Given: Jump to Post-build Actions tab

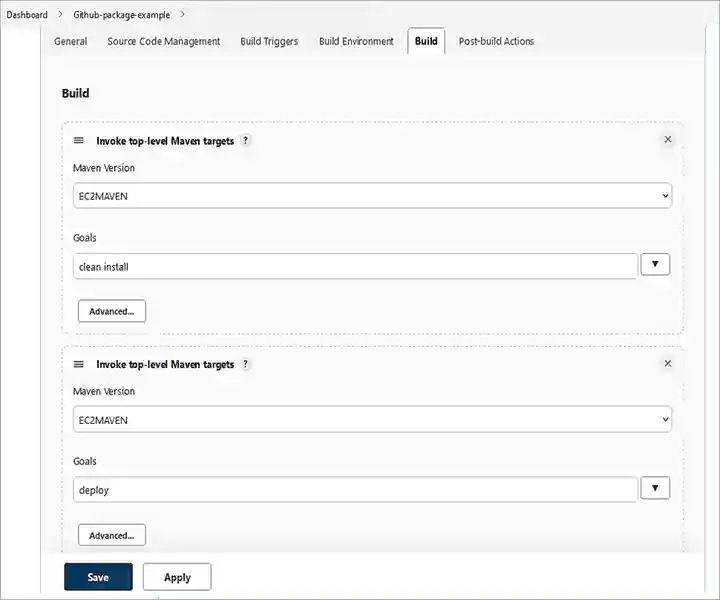Looking at the screenshot, I should pos(496,42).
